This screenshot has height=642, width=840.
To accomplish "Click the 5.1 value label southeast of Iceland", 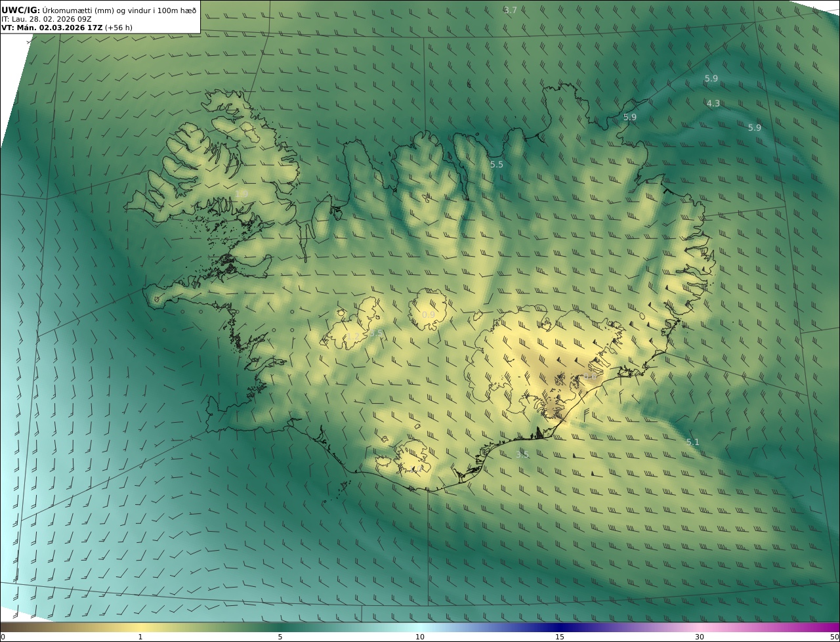I will point(693,442).
